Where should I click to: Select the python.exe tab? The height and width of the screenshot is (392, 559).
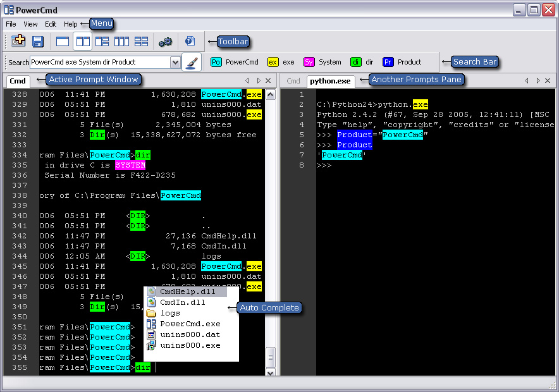pos(331,81)
